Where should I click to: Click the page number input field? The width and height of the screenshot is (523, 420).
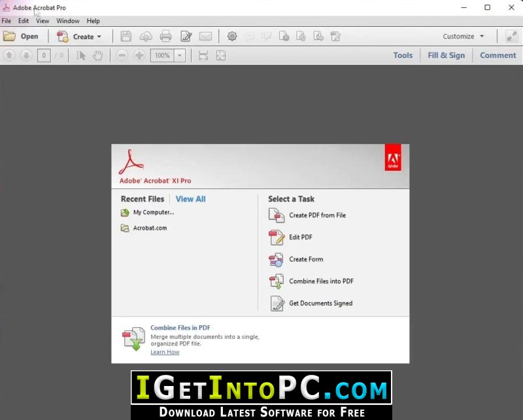pyautogui.click(x=44, y=56)
